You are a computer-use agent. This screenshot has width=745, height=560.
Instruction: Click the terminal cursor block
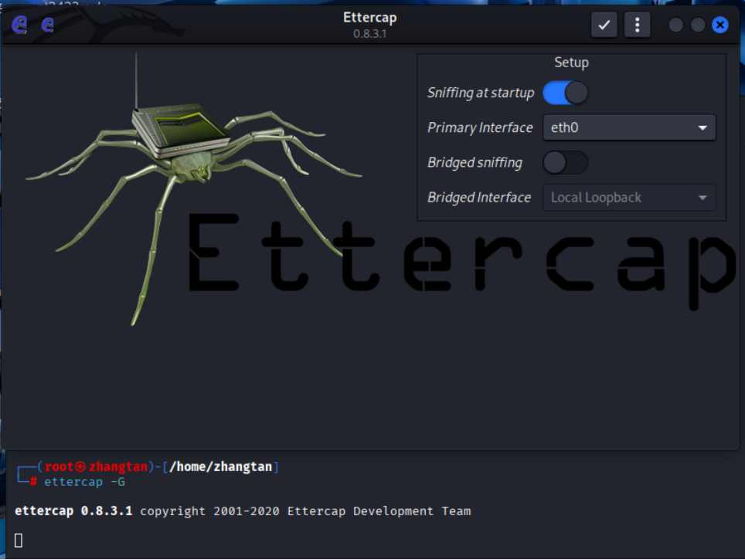pos(19,541)
